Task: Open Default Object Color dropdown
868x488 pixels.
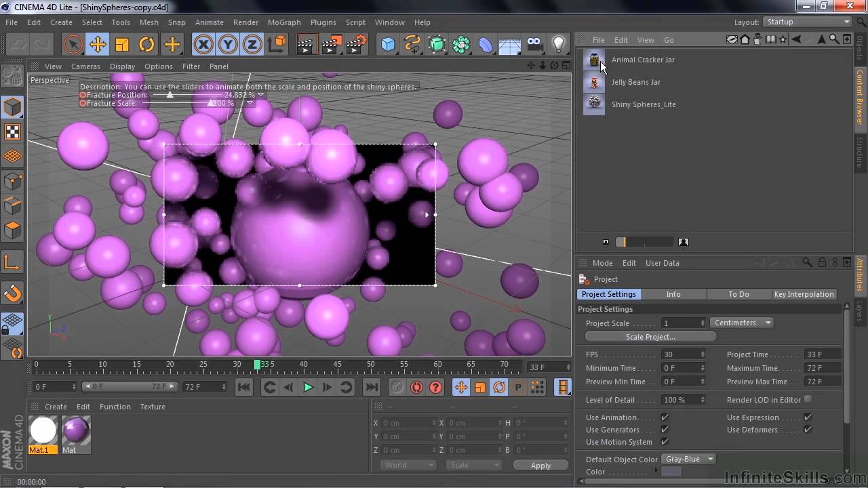Action: (x=688, y=459)
